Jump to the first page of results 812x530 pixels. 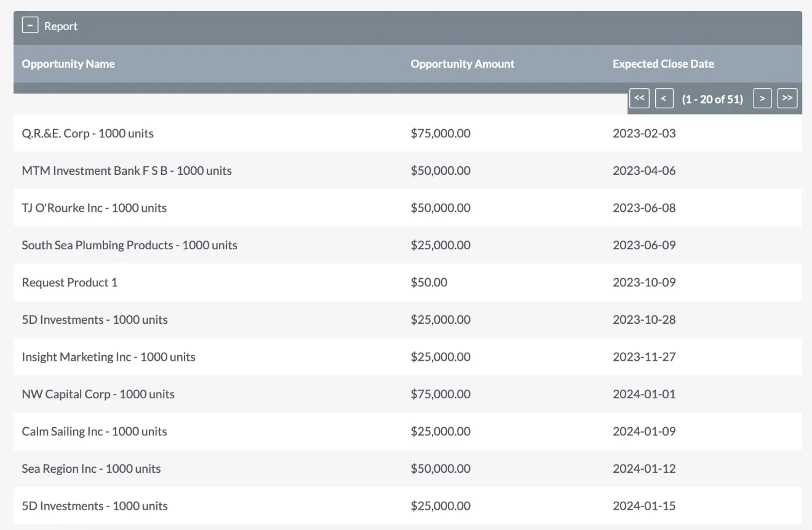coord(639,98)
